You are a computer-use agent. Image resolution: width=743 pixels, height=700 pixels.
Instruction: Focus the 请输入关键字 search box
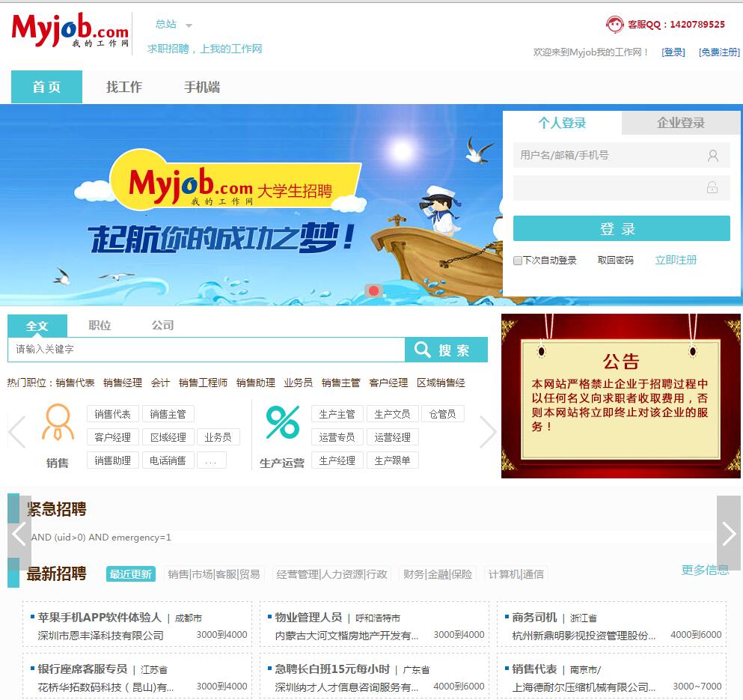click(207, 350)
